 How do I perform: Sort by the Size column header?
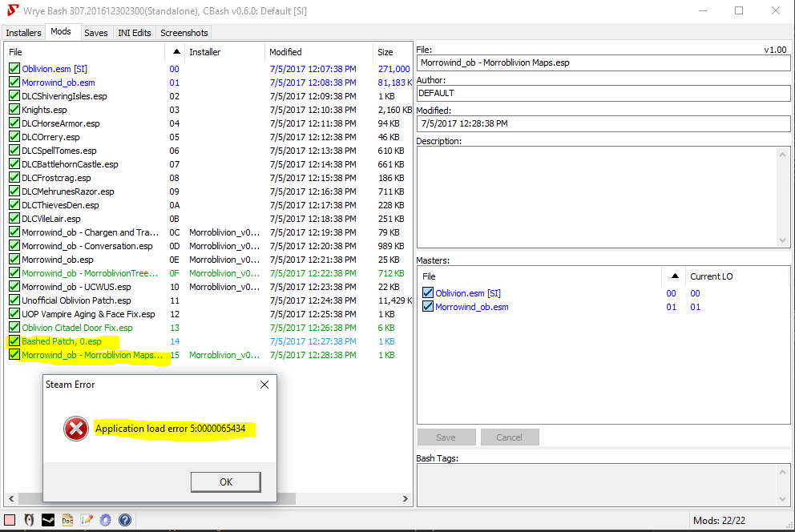(x=393, y=52)
